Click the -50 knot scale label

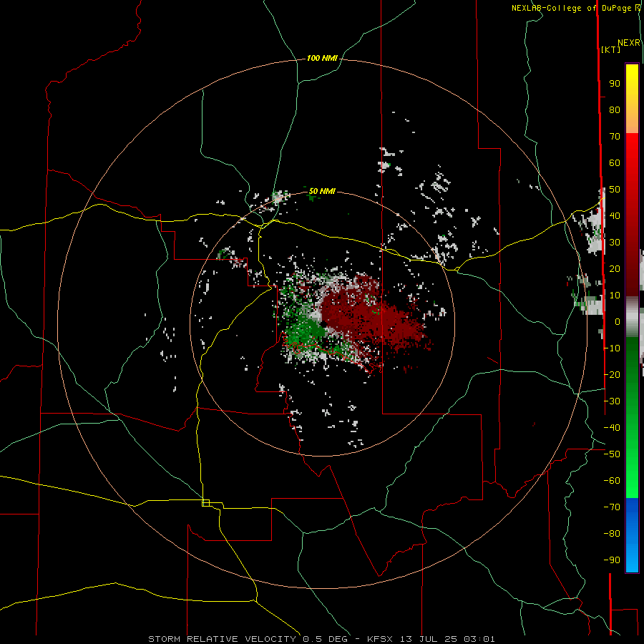[612, 454]
